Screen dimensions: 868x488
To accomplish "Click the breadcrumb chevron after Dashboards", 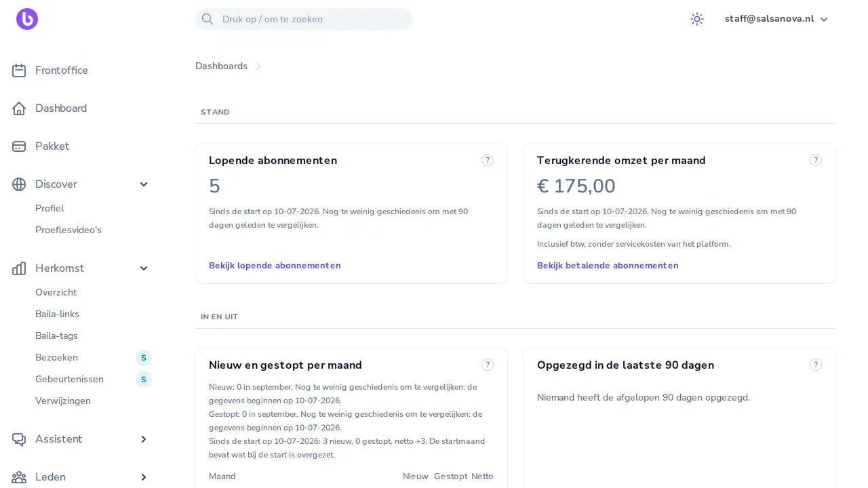I will (258, 66).
